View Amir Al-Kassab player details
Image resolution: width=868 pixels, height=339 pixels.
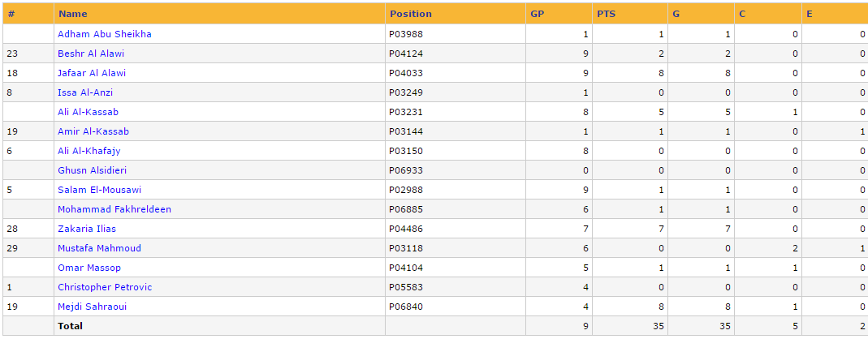(x=93, y=131)
